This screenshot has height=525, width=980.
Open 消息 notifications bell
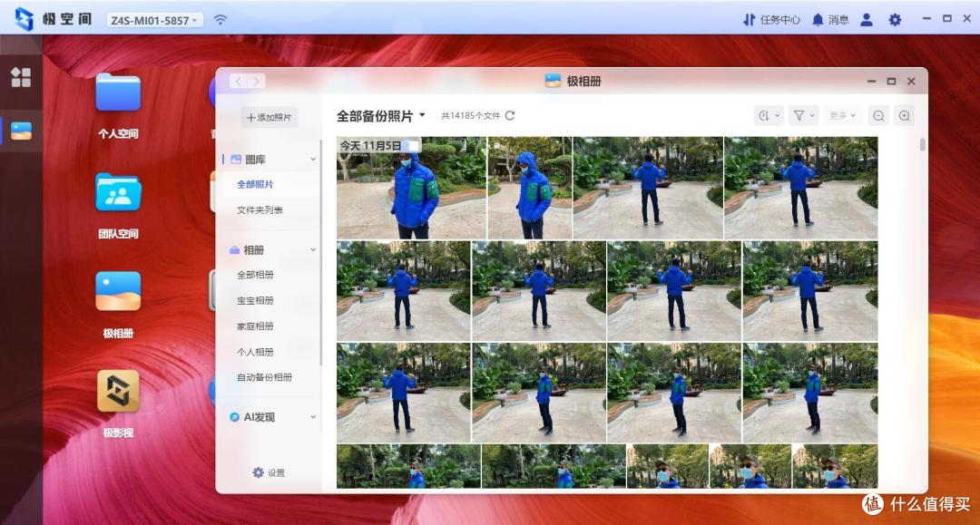click(830, 20)
